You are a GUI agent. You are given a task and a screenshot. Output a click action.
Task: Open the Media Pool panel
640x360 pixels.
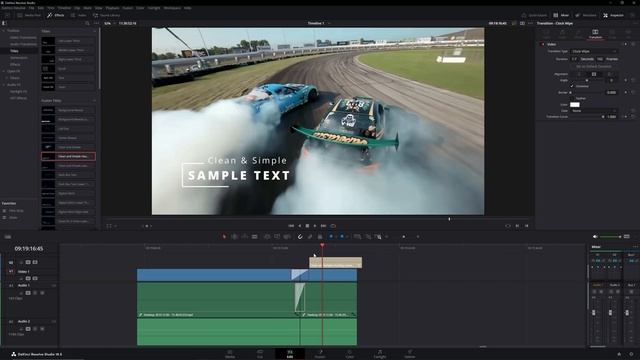tap(29, 15)
